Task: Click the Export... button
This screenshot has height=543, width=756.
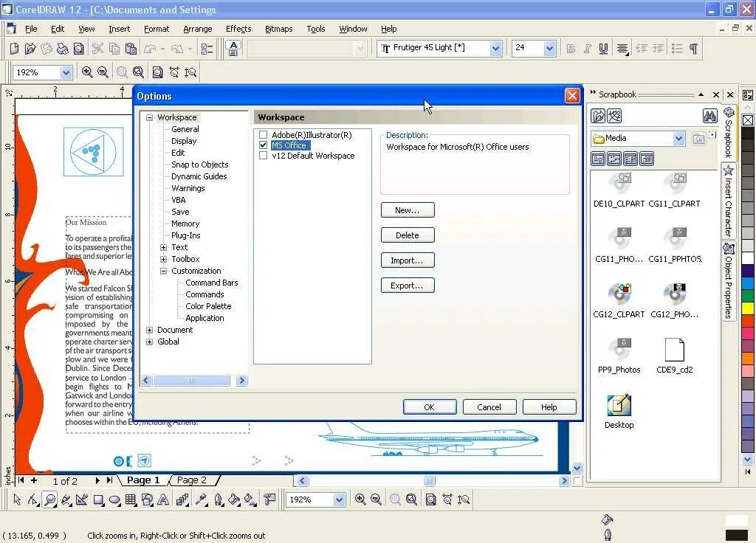Action: coord(408,286)
